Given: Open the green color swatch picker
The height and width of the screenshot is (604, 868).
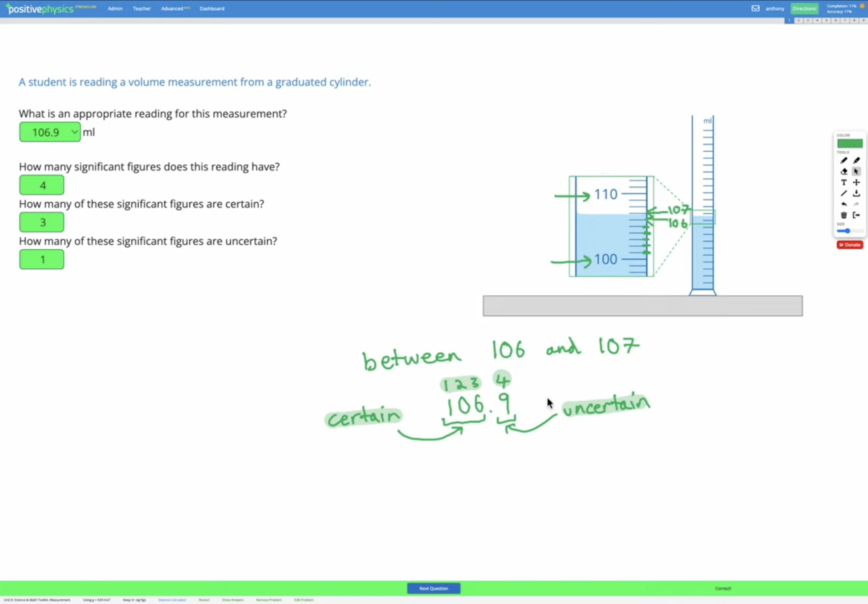Looking at the screenshot, I should (x=850, y=143).
